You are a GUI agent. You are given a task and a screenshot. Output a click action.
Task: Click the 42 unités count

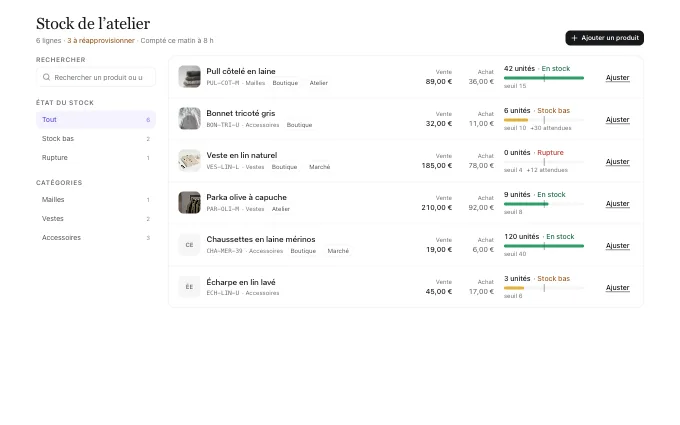click(x=519, y=69)
